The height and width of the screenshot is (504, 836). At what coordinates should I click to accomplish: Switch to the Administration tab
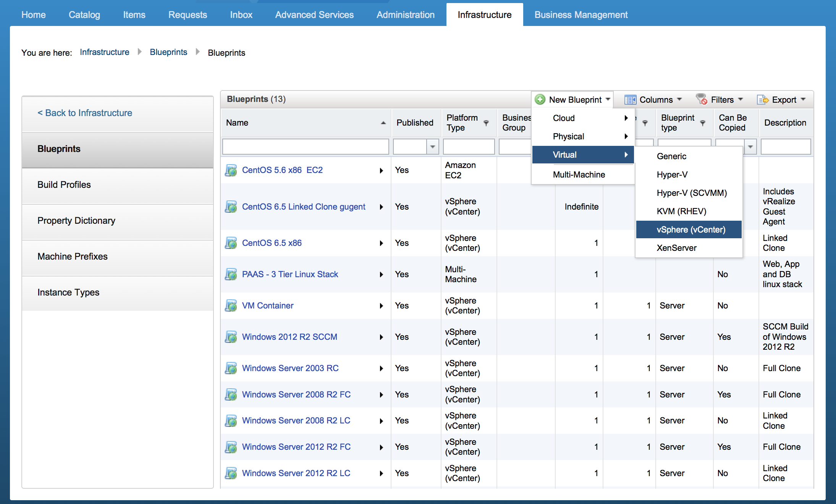tap(405, 15)
